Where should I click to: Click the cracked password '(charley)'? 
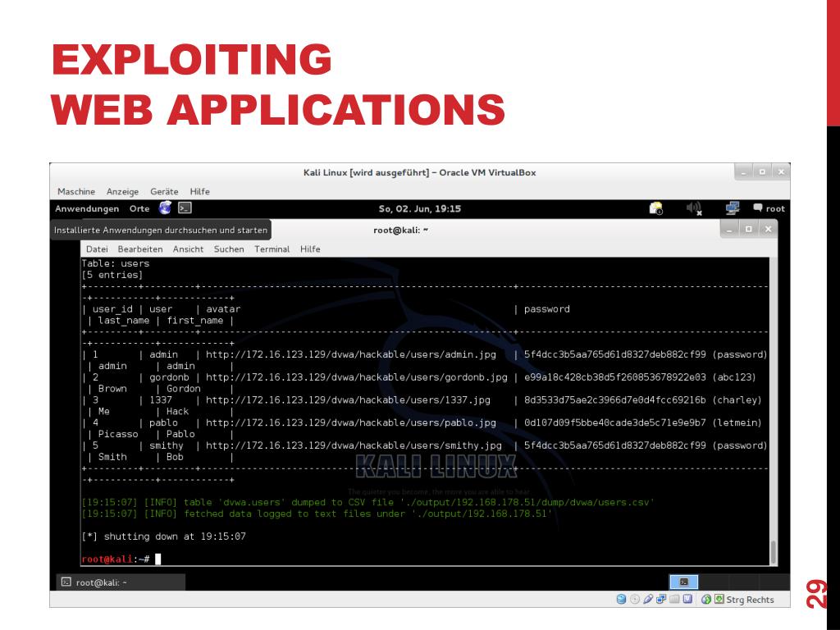tap(737, 399)
